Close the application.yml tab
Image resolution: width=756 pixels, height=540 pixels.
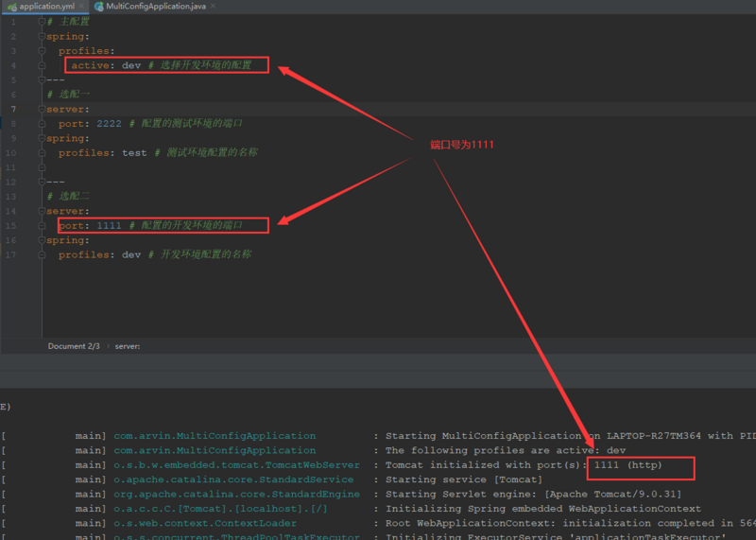(81, 7)
